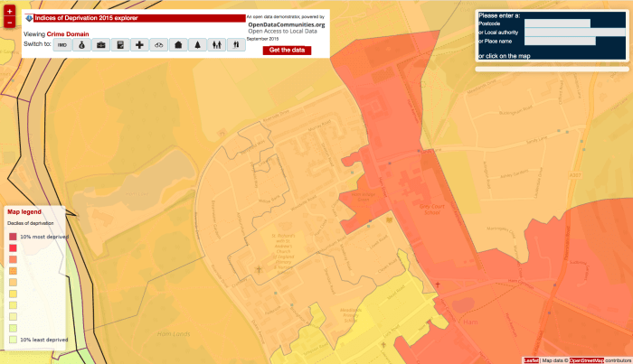This screenshot has width=633, height=364.
Task: Open the OpenDataCommunities.org link
Action: (x=286, y=24)
